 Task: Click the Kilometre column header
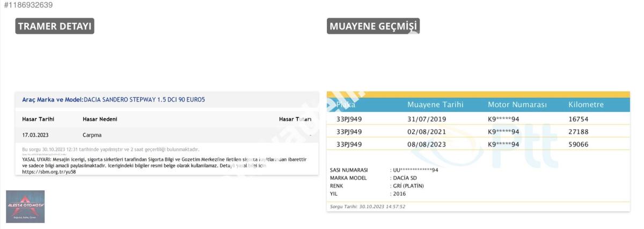click(586, 104)
